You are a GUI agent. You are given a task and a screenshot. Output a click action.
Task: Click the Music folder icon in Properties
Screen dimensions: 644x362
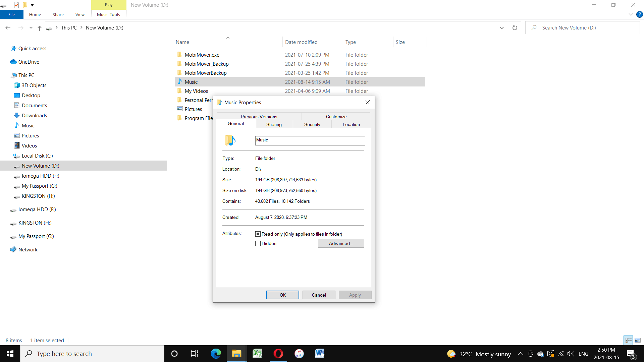tap(230, 140)
